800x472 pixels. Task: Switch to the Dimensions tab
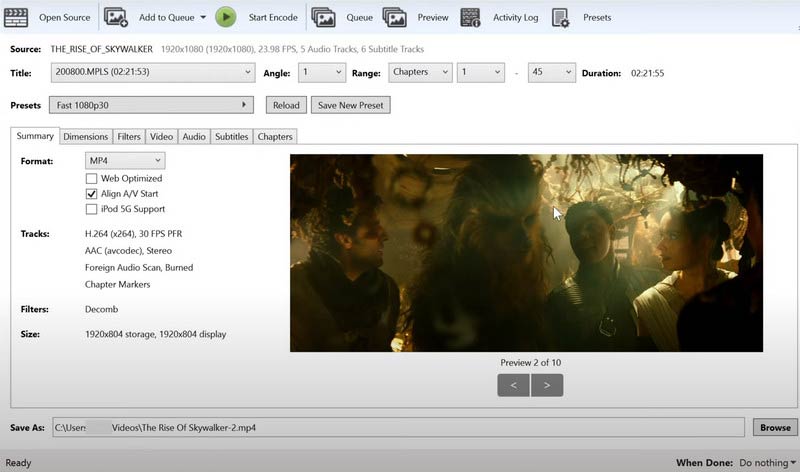coord(86,137)
